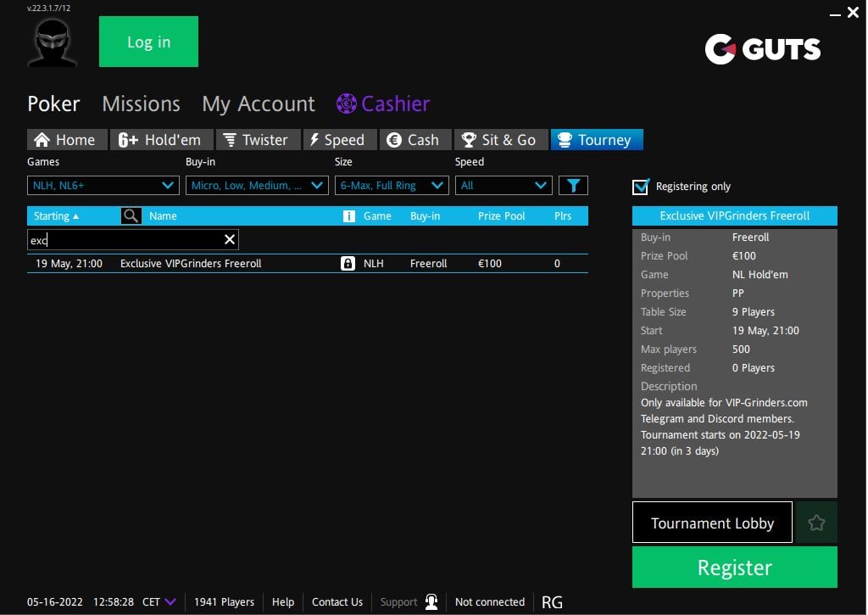The width and height of the screenshot is (868, 615).
Task: Expand the Games dropdown NLH, NL6+
Action: click(103, 186)
